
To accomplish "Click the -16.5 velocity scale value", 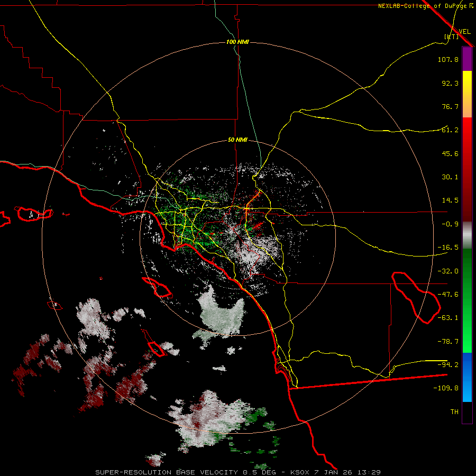I will pos(448,248).
